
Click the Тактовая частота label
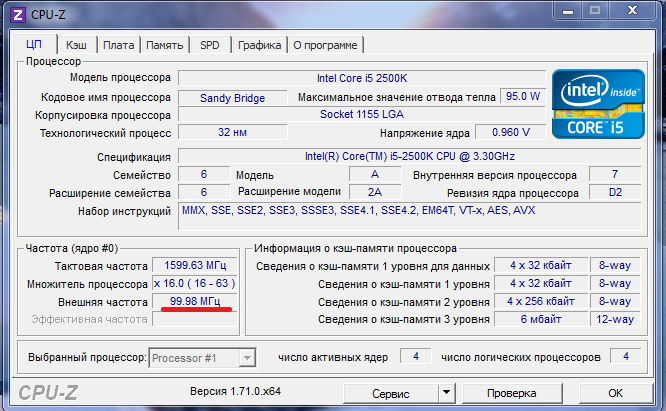click(x=101, y=266)
